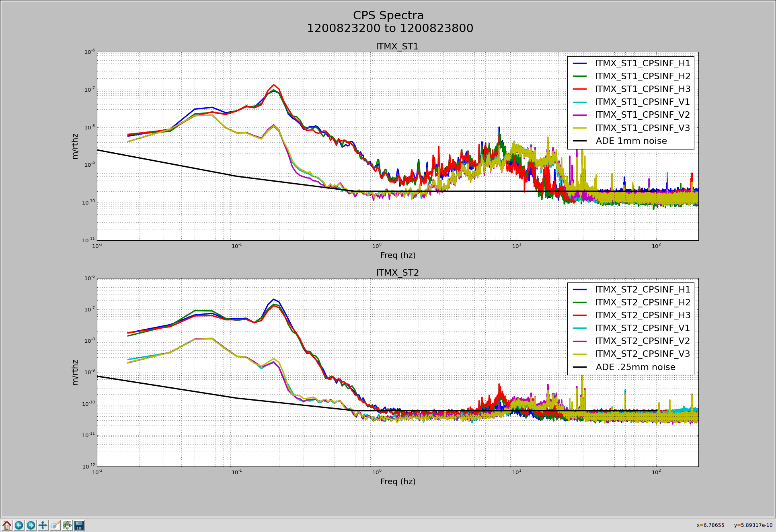776x532 pixels.
Task: Activate the Pan axes tool
Action: click(43, 525)
